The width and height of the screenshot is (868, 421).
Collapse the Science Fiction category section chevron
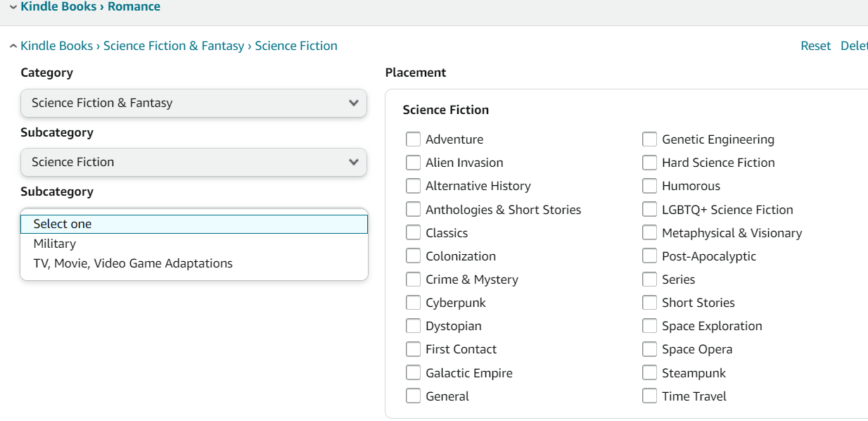13,46
